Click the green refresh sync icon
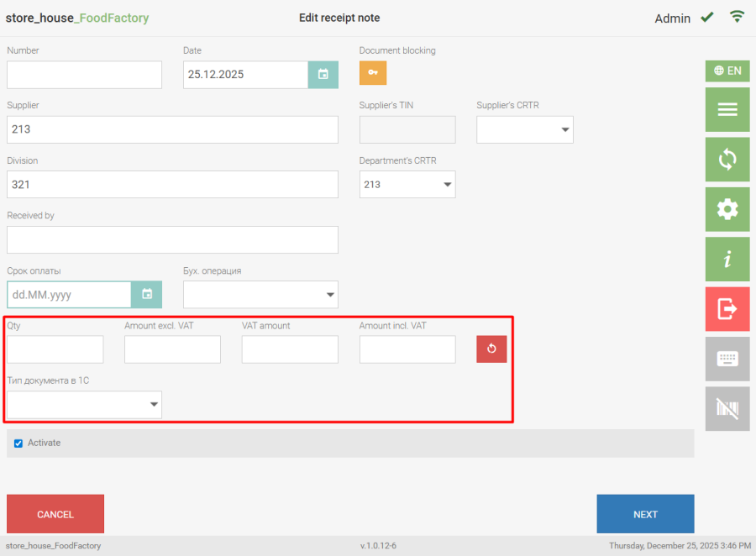The image size is (756, 556). pyautogui.click(x=727, y=160)
